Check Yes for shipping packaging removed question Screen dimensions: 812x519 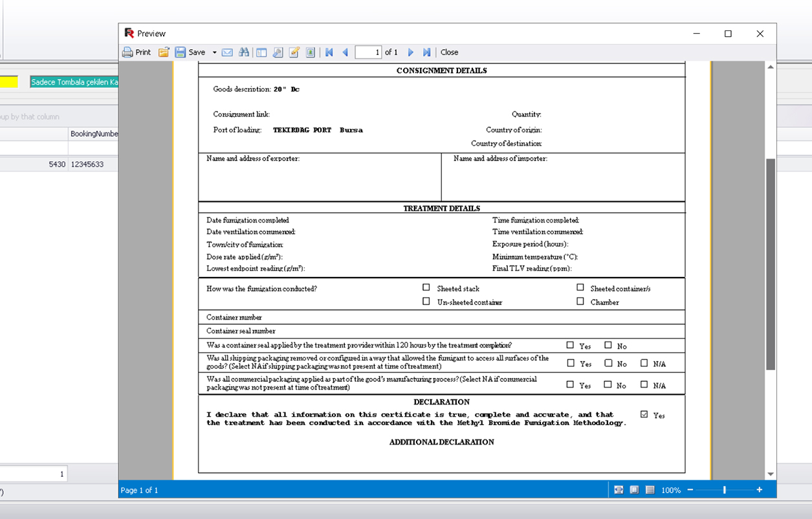(x=570, y=363)
